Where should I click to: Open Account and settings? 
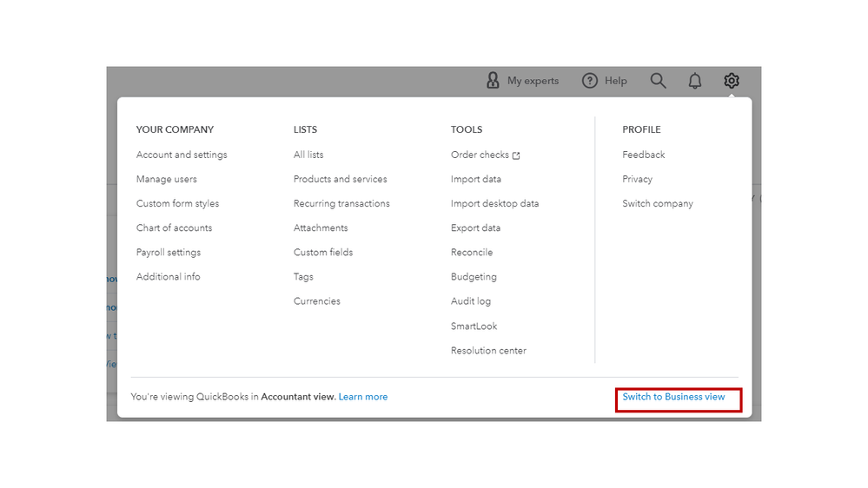[182, 155]
